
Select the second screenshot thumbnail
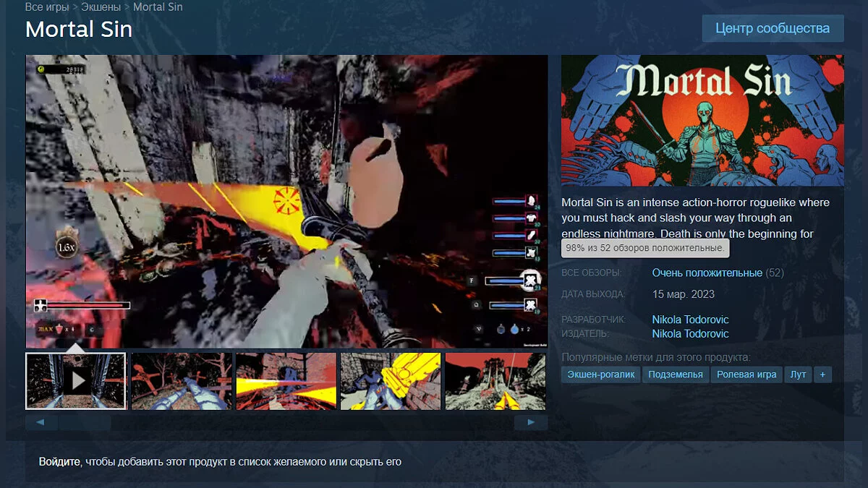click(x=182, y=381)
